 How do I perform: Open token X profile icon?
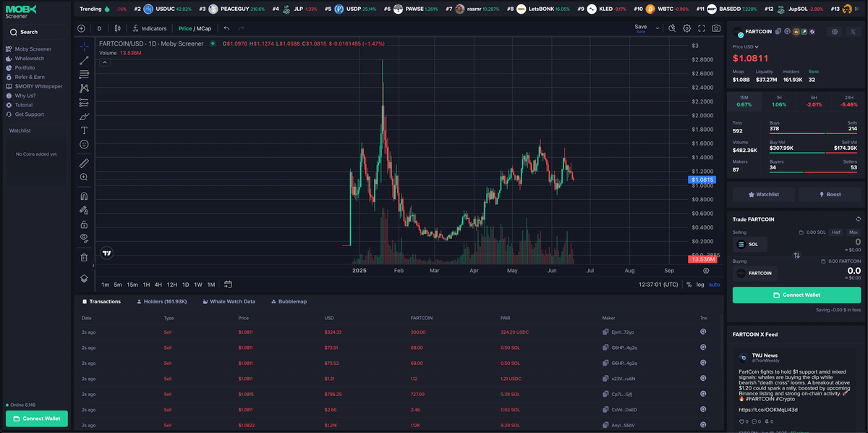pos(854,32)
